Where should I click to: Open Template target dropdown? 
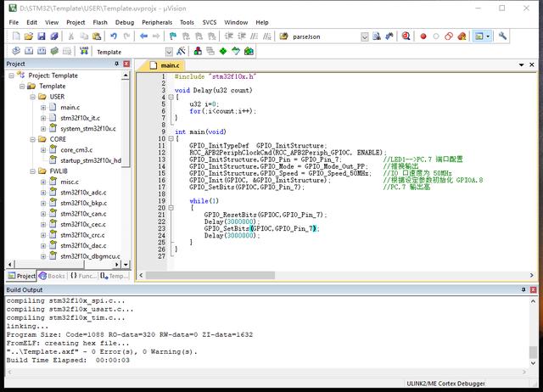[169, 52]
